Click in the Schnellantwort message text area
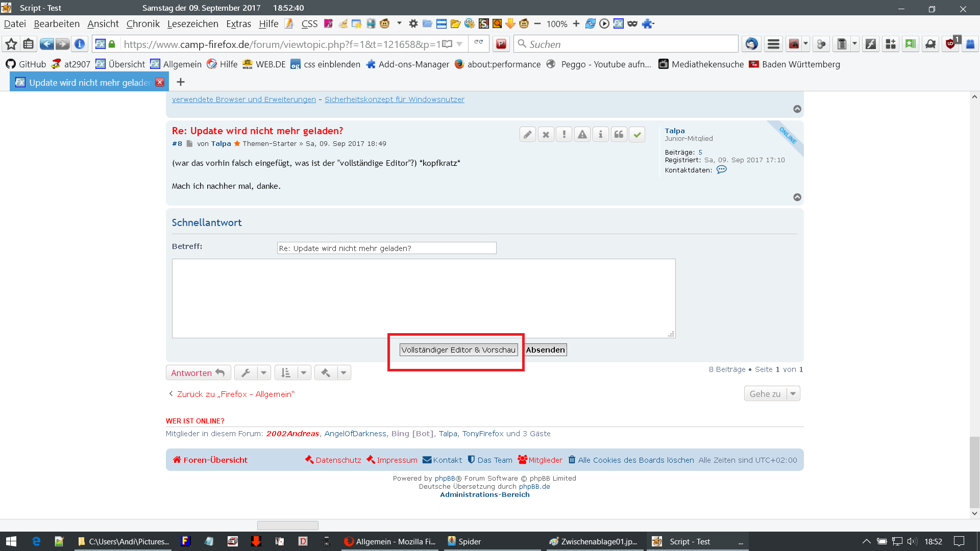Screen dimensions: 980x551 tap(424, 298)
